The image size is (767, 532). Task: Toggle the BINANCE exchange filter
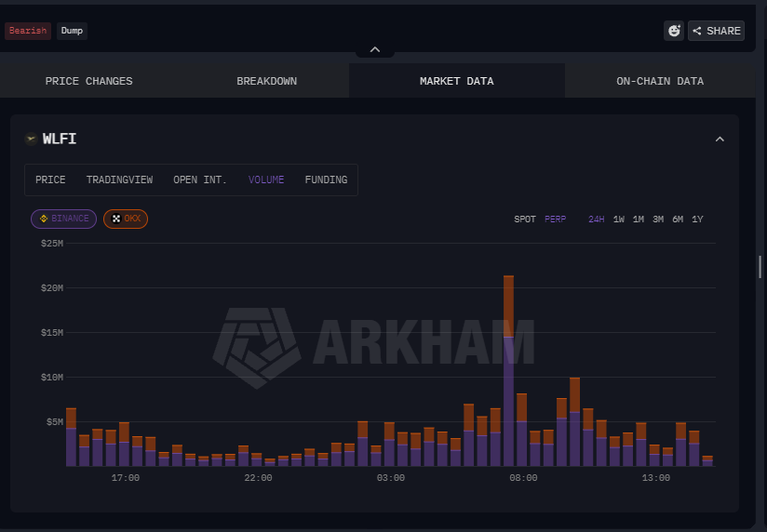63,219
